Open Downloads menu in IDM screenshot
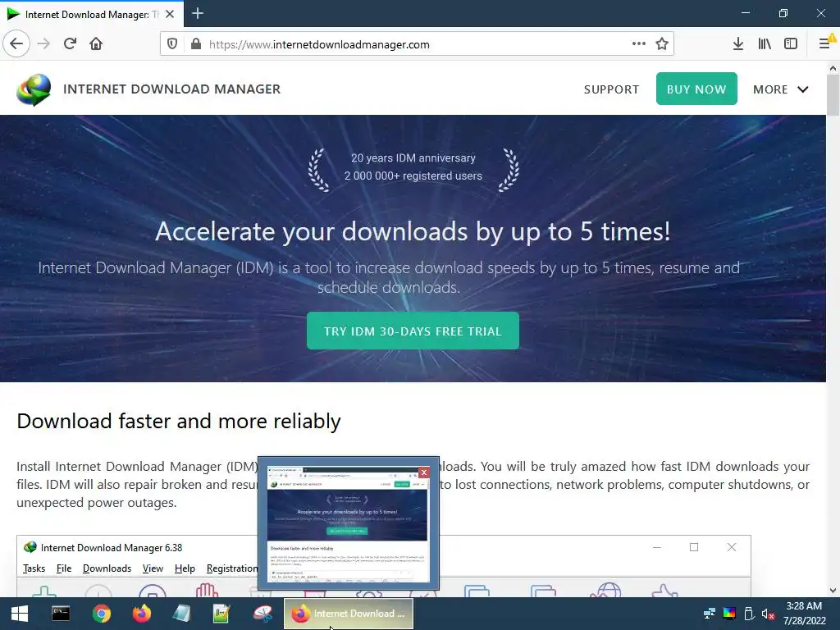 pyautogui.click(x=107, y=568)
